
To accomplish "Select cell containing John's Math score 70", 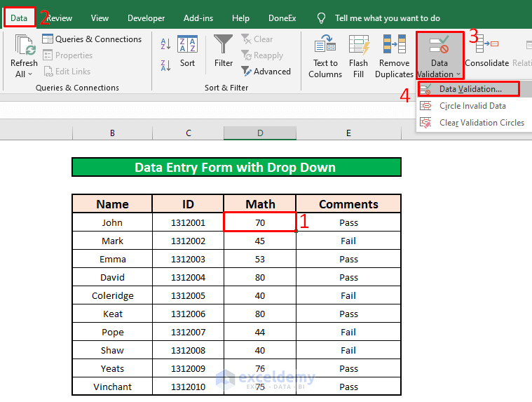I will tap(260, 222).
